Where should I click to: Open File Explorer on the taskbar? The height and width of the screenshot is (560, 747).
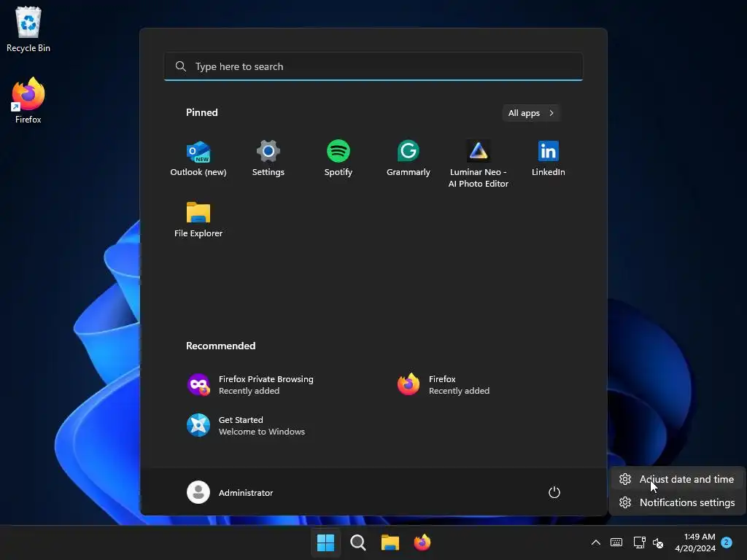tap(390, 542)
